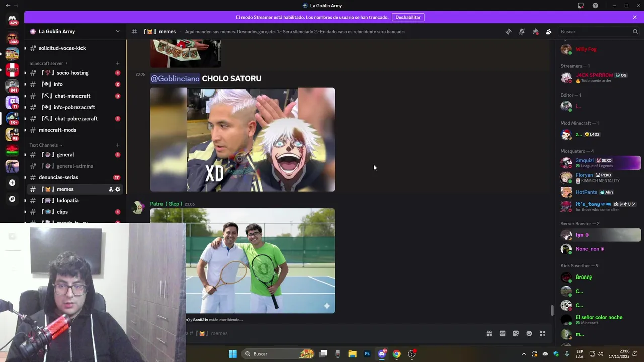This screenshot has height=362, width=644.
Task: Open the clips channel
Action: click(x=74, y=212)
